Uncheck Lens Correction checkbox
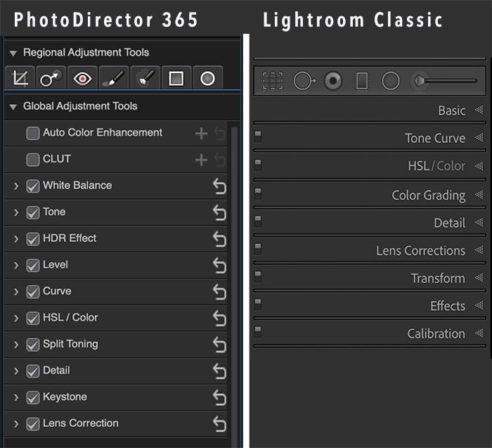The height and width of the screenshot is (448, 492). (33, 423)
